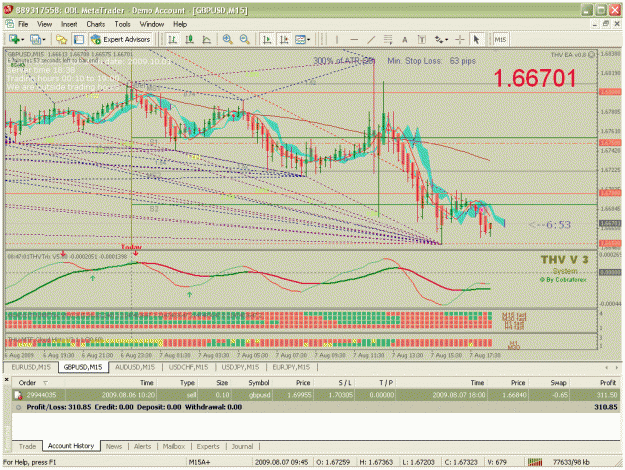Click the M15 timeframe button

point(500,39)
